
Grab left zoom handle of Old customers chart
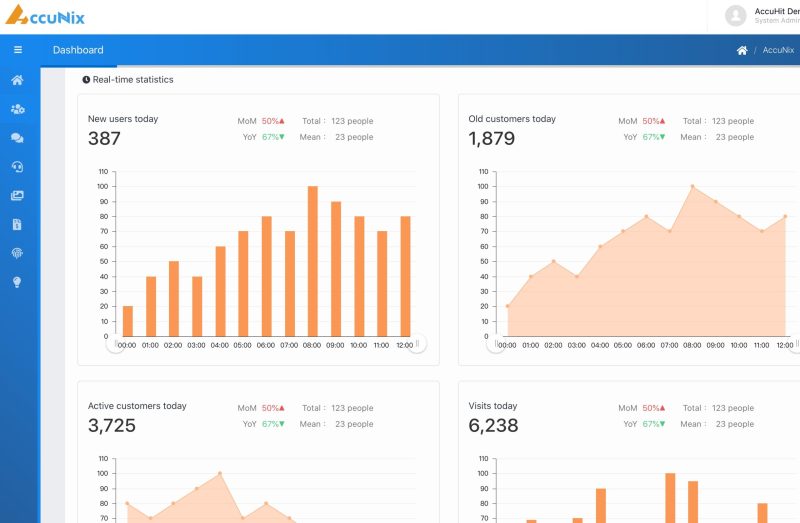496,343
